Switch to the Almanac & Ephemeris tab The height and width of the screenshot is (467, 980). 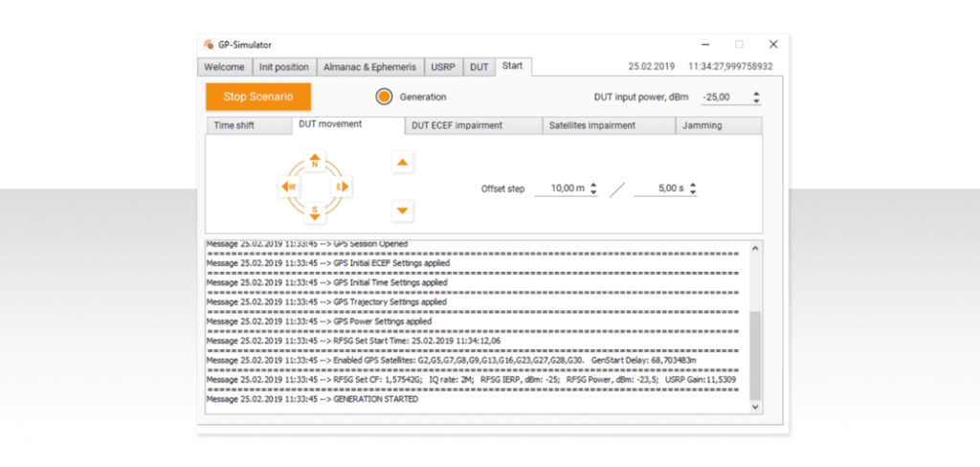pos(368,67)
